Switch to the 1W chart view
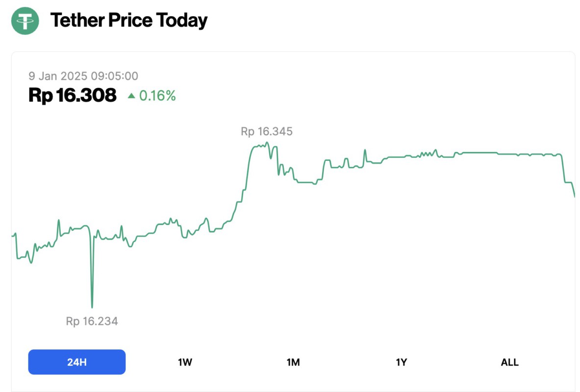Screen dimensions: 580x392 pos(184,362)
